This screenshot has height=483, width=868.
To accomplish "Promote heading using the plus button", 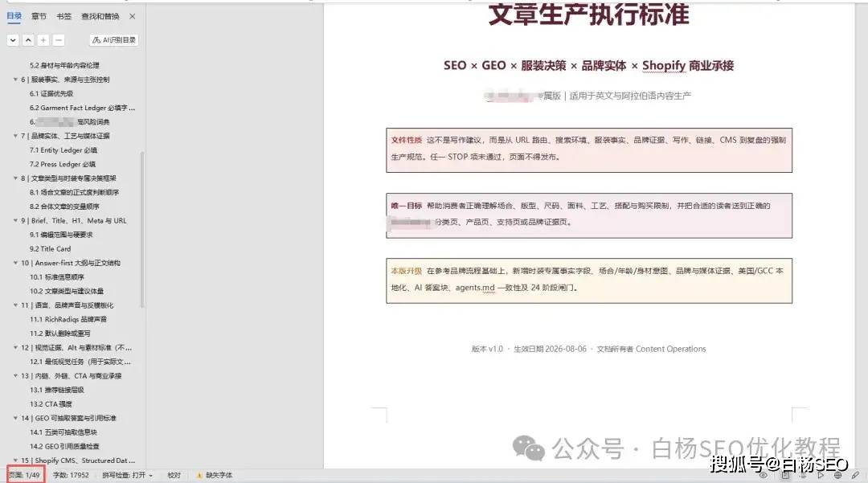I will pos(43,40).
